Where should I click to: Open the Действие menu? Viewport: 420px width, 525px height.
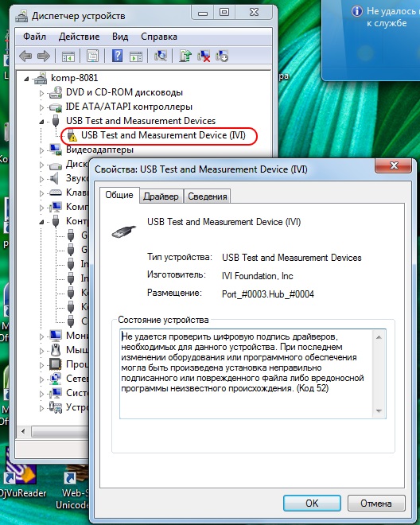79,37
